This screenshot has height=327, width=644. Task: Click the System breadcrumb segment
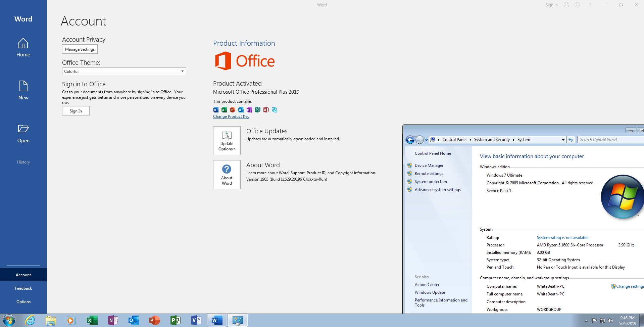(x=524, y=140)
